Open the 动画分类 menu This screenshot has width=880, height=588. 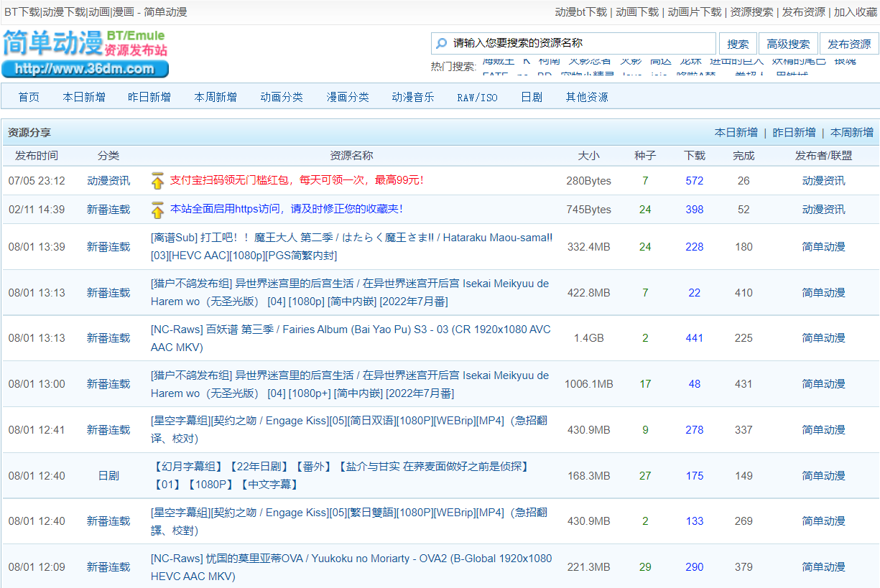point(282,97)
